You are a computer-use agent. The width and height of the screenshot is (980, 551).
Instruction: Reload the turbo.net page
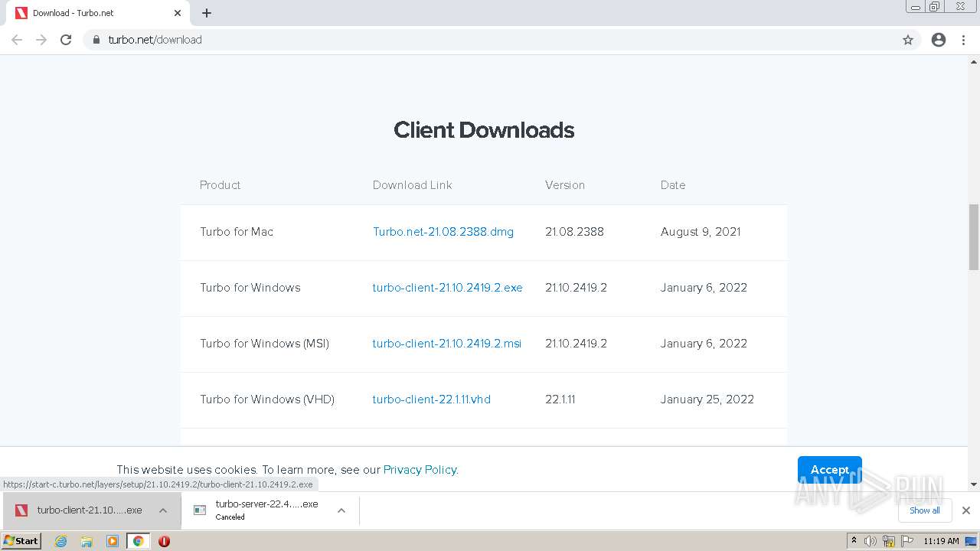(66, 40)
